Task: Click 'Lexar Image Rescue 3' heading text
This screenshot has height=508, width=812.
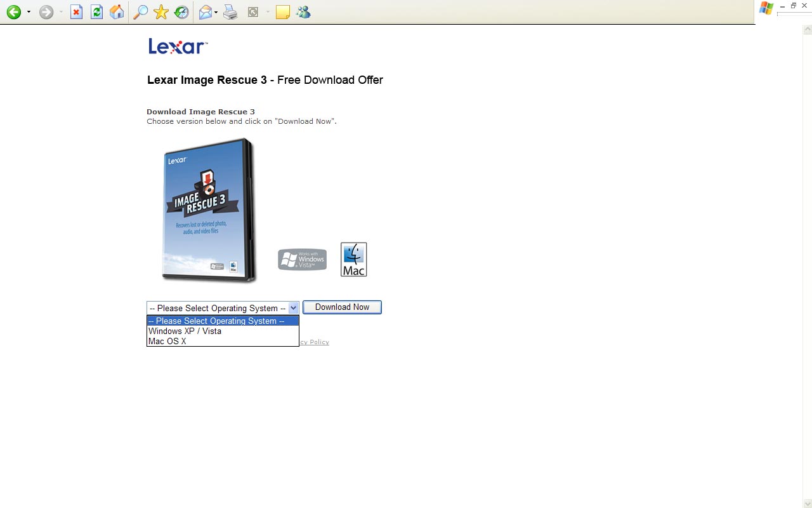Action: (x=207, y=80)
